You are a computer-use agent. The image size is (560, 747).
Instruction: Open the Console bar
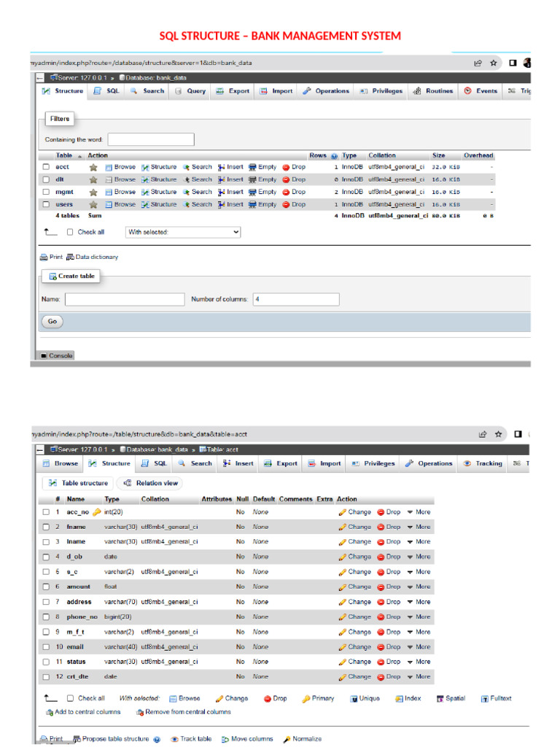56,356
